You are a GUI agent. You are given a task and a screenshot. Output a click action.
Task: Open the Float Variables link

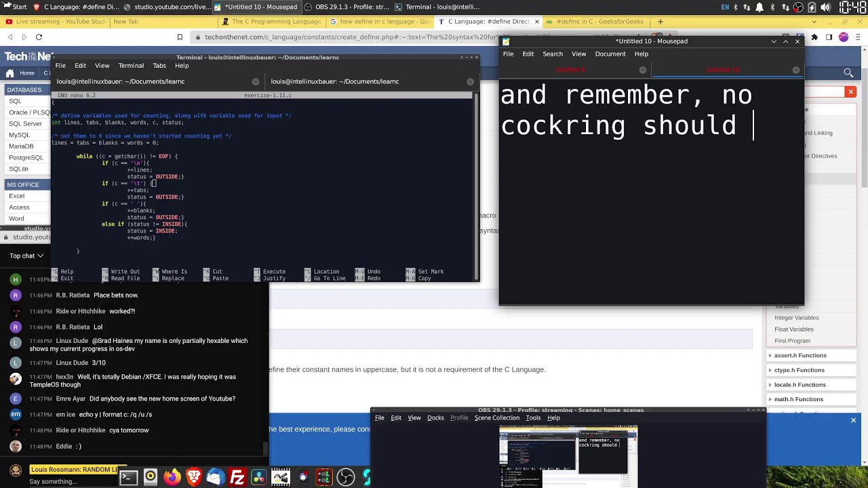coord(794,329)
